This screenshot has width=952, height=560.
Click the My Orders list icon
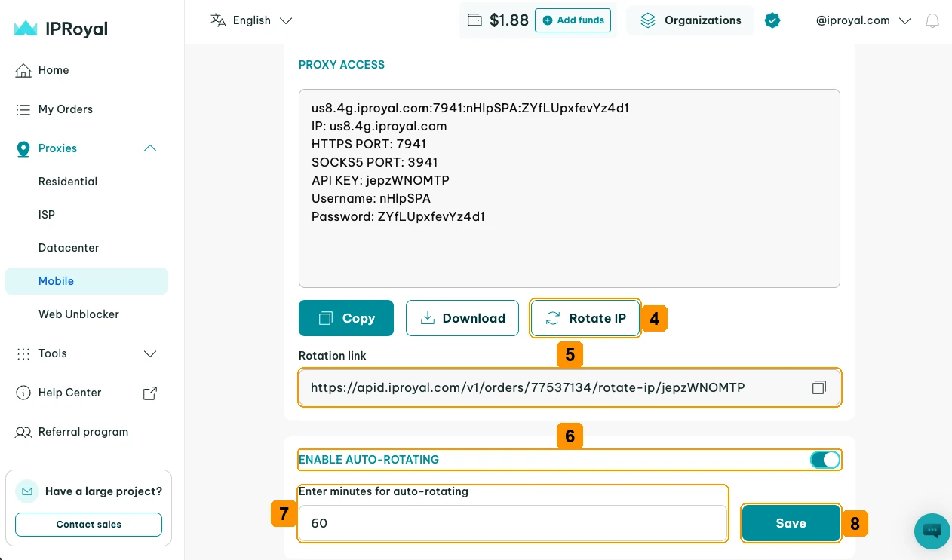coord(23,109)
